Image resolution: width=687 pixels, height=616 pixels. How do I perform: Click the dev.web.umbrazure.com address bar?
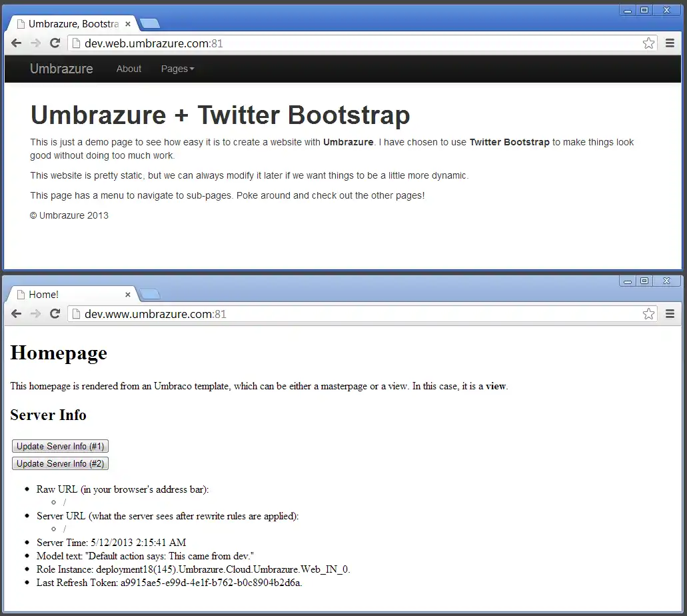point(362,43)
